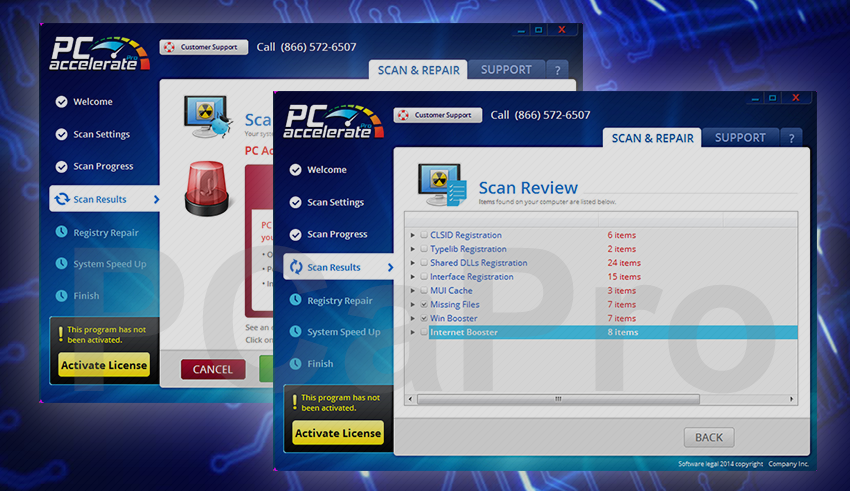The image size is (850, 491).
Task: Tick the Internet Booster checkbox
Action: point(424,332)
